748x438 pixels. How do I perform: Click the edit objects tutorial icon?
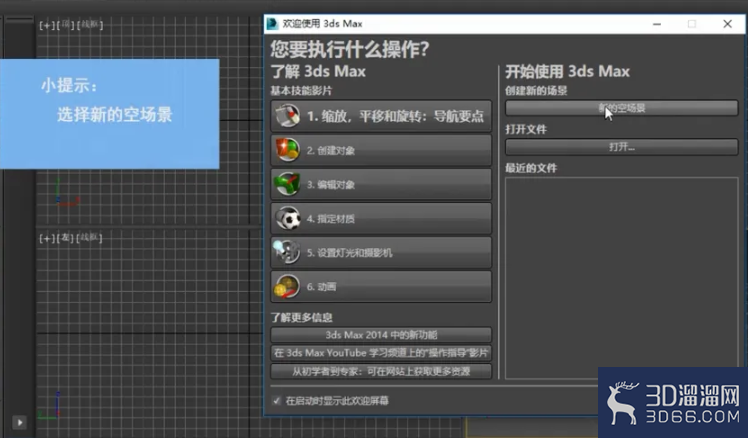pos(287,184)
